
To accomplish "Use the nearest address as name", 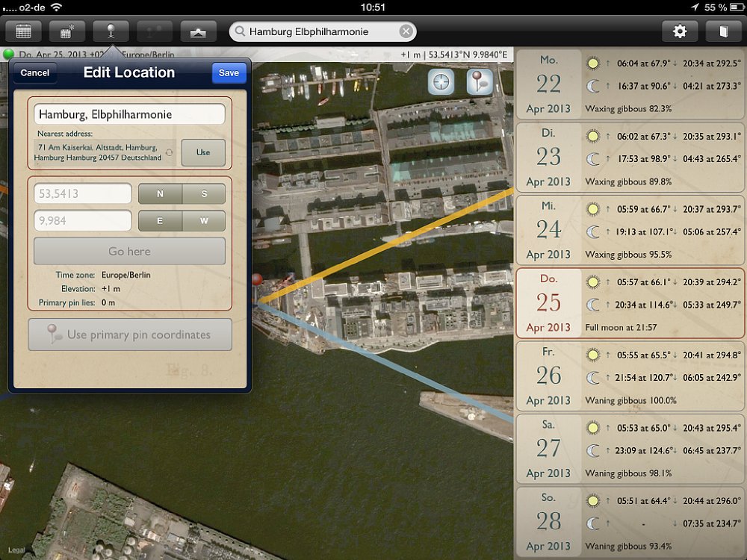I will click(203, 152).
